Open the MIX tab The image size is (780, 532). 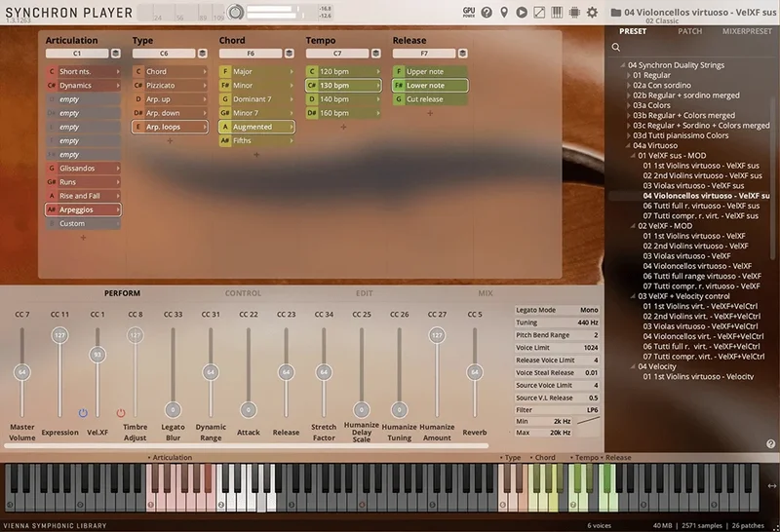coord(486,293)
